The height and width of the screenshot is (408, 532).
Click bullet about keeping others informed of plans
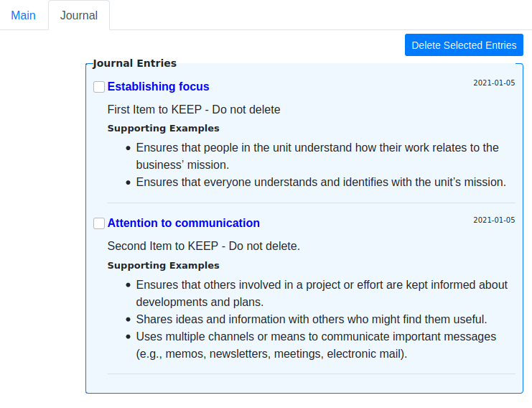tap(322, 293)
